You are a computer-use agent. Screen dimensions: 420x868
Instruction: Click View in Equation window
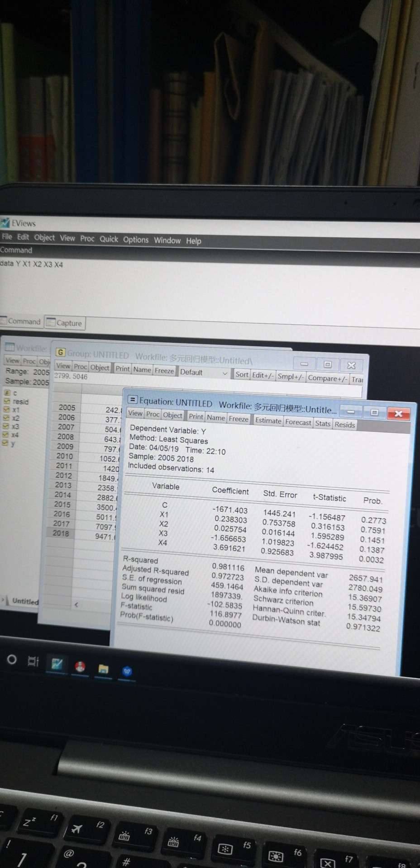[135, 413]
